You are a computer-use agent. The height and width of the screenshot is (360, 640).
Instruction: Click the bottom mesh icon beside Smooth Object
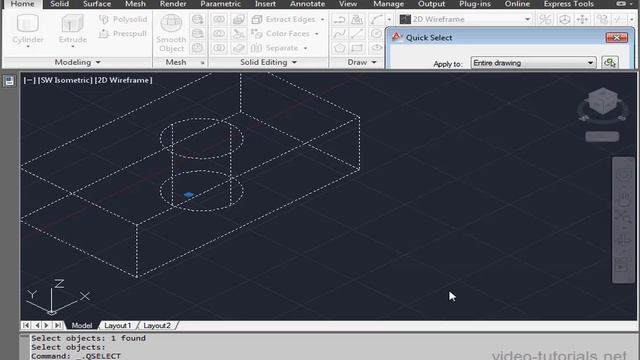click(x=198, y=48)
